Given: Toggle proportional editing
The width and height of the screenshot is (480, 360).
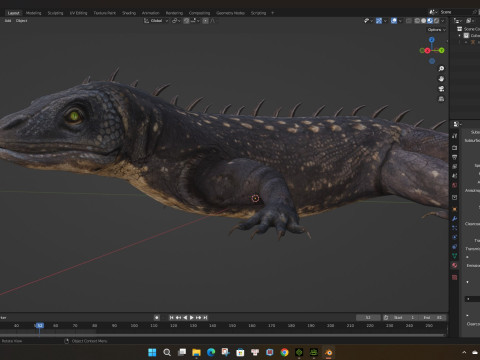Looking at the screenshot, I should [205, 21].
